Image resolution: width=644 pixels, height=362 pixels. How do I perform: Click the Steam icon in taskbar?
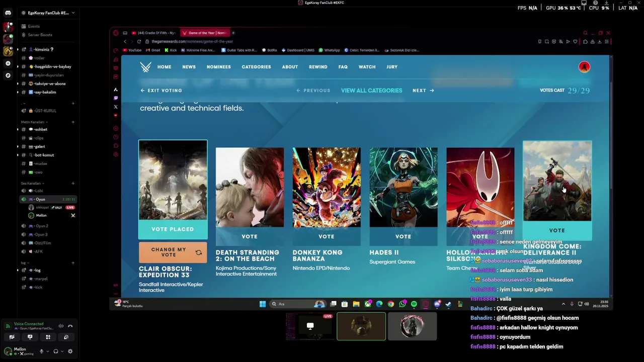coord(448,304)
